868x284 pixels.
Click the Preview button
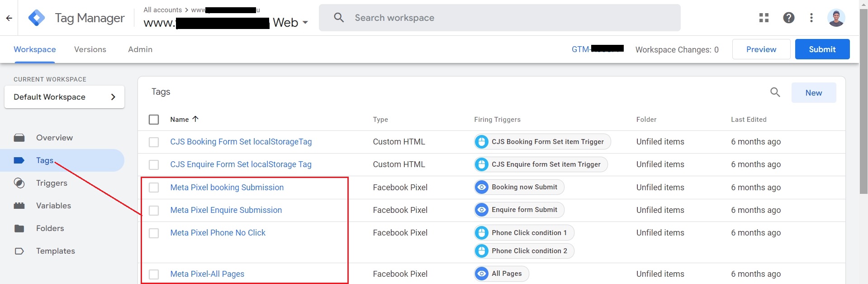click(x=761, y=49)
